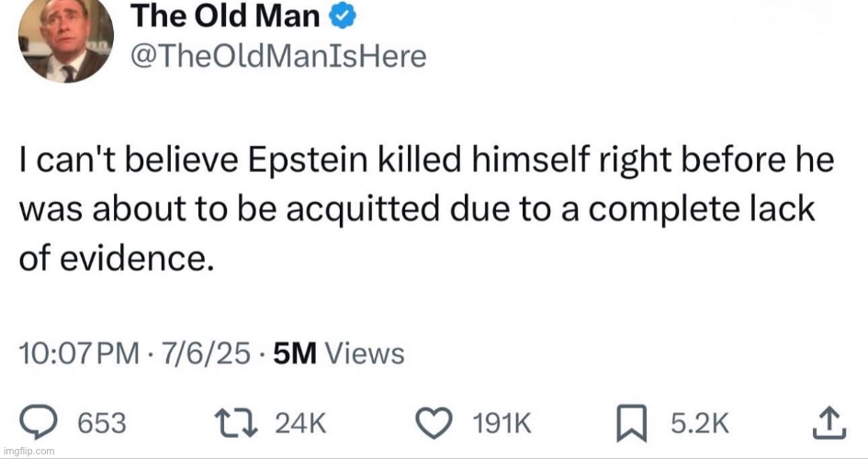Open the 24K reposts count
Screen dimensions: 868x459
coord(300,423)
